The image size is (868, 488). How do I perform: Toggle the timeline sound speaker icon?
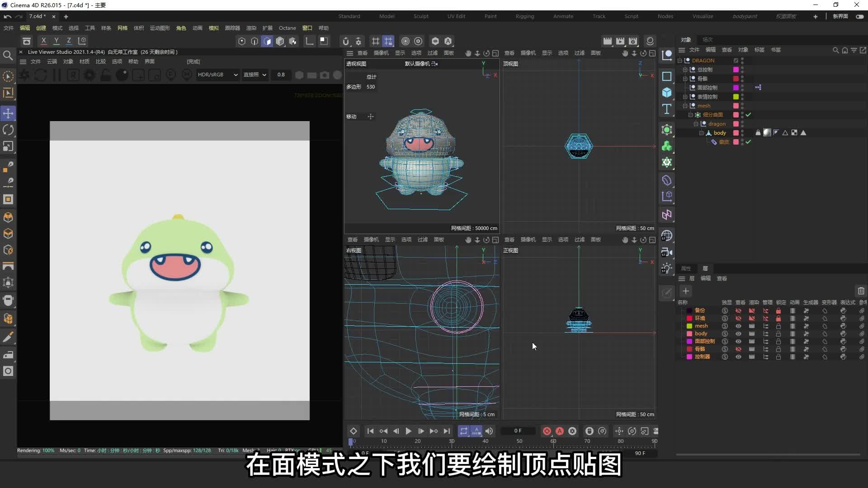coord(489,431)
